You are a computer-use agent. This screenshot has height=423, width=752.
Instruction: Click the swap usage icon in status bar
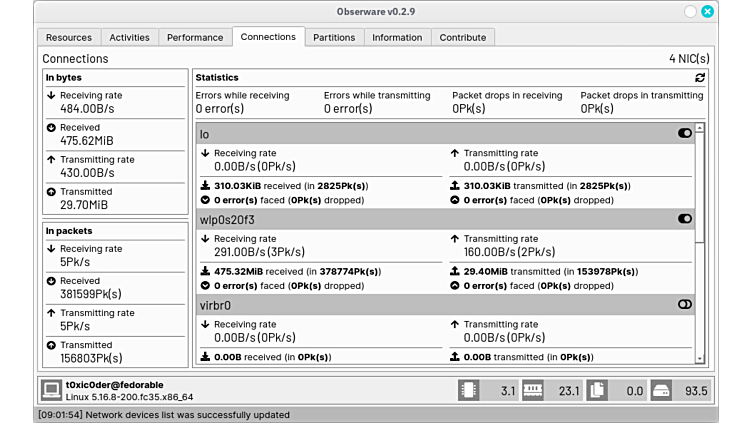[598, 390]
